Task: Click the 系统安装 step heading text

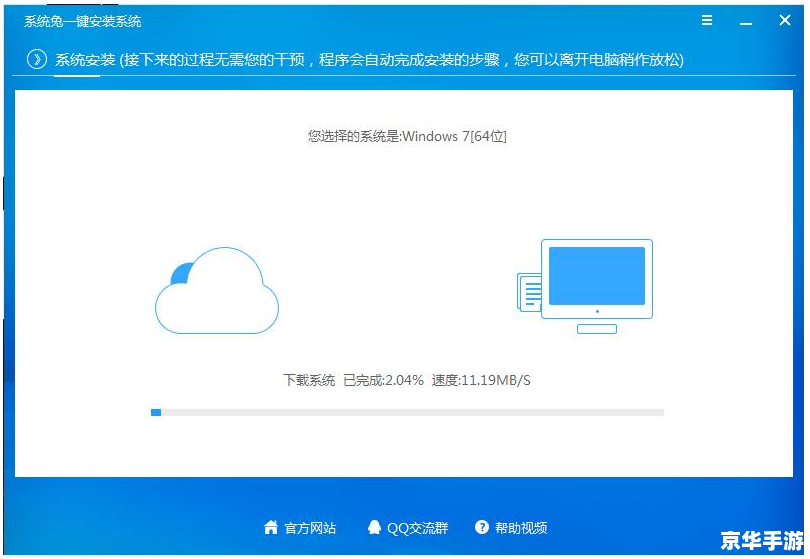Action: click(x=85, y=60)
